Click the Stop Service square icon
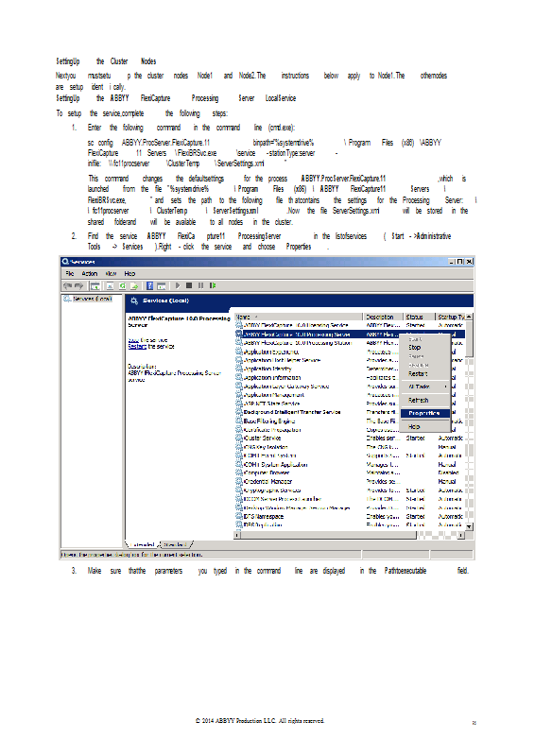The width and height of the screenshot is (535, 756). 189,285
